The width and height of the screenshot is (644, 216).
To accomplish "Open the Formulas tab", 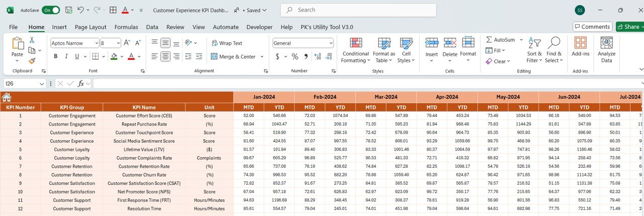I will click(x=126, y=27).
